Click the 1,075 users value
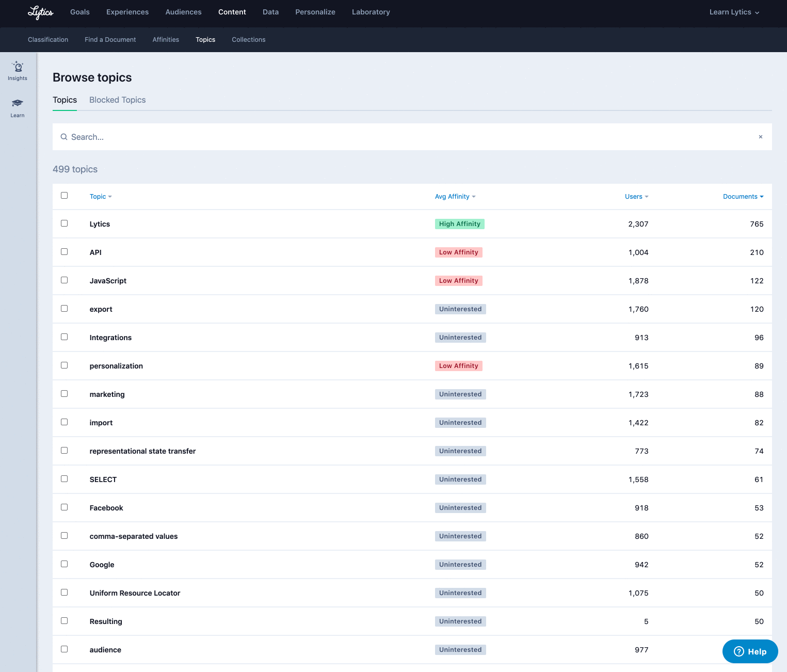This screenshot has width=787, height=672. coord(638,593)
